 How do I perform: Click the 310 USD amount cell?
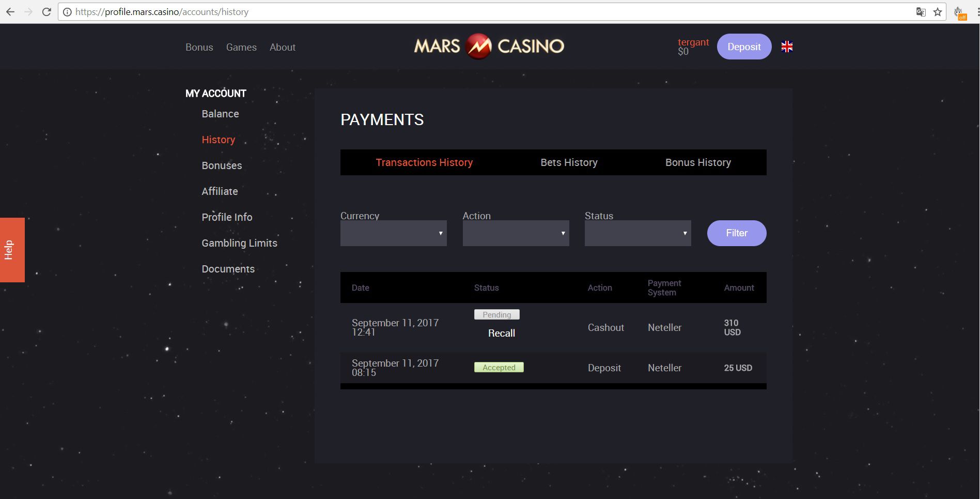(x=732, y=327)
